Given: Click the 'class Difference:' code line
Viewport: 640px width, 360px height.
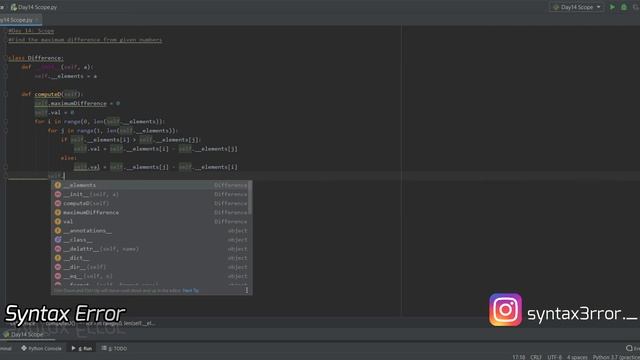Looking at the screenshot, I should tap(36, 58).
